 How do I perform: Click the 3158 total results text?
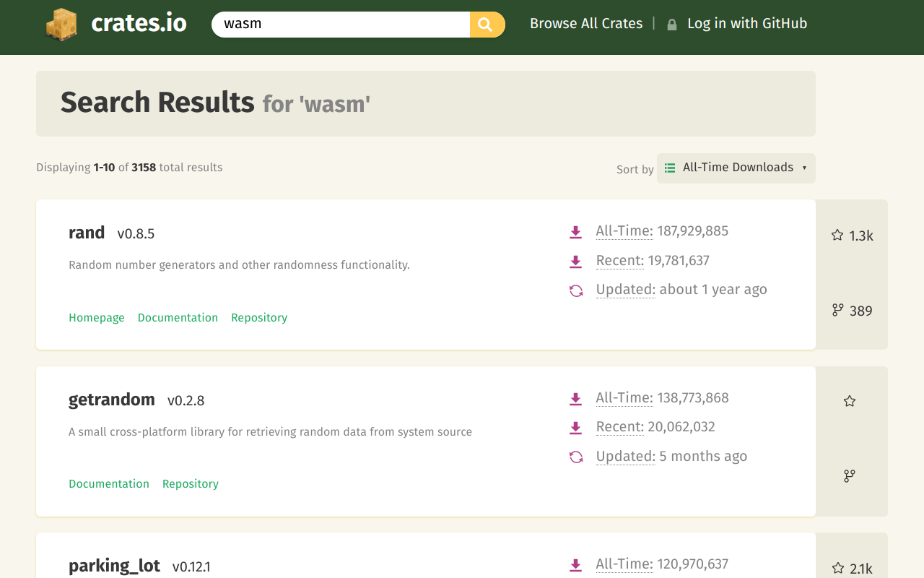pyautogui.click(x=177, y=168)
